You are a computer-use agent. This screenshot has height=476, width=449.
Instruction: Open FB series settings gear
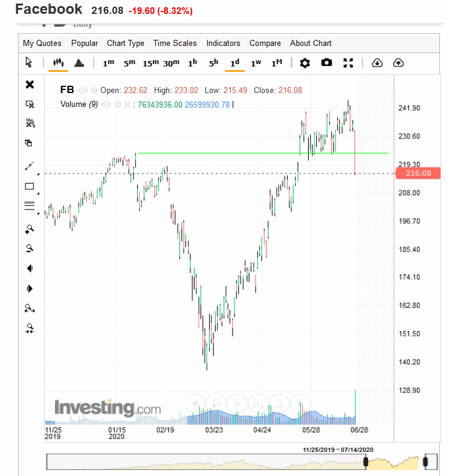[94, 91]
